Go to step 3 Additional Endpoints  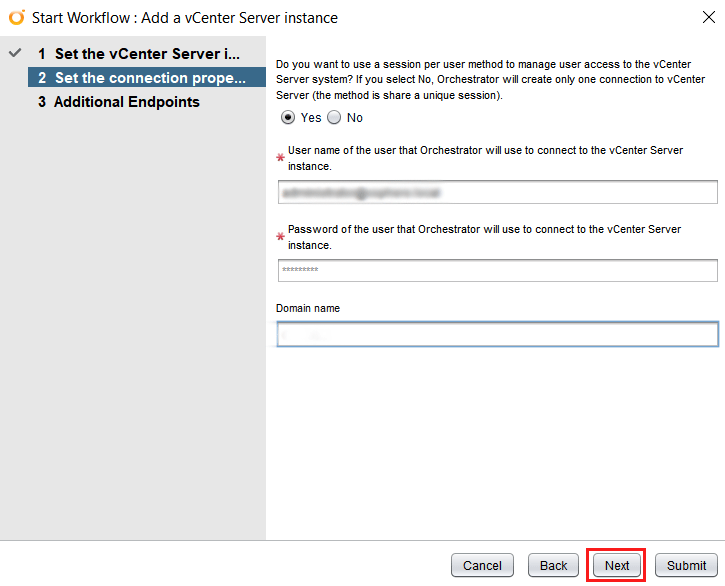147,102
